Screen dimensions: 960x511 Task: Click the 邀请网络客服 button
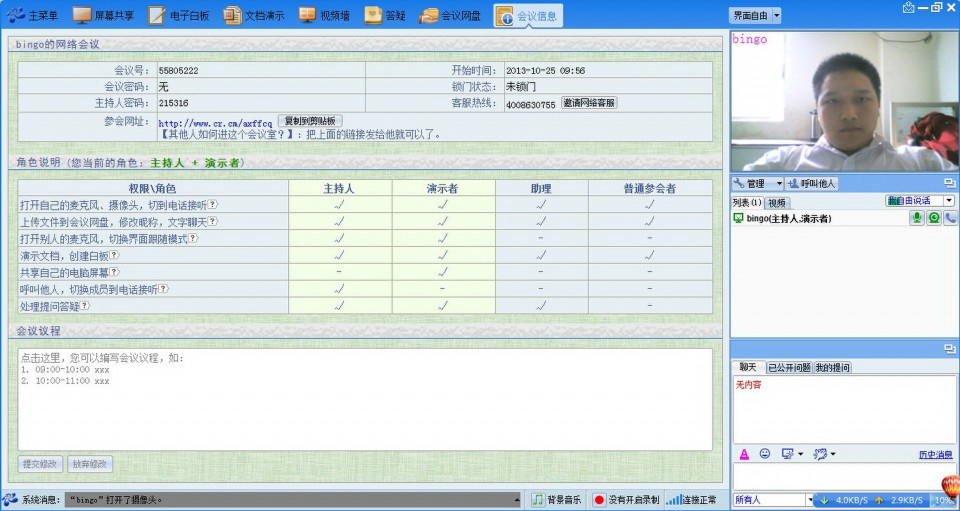[x=589, y=103]
